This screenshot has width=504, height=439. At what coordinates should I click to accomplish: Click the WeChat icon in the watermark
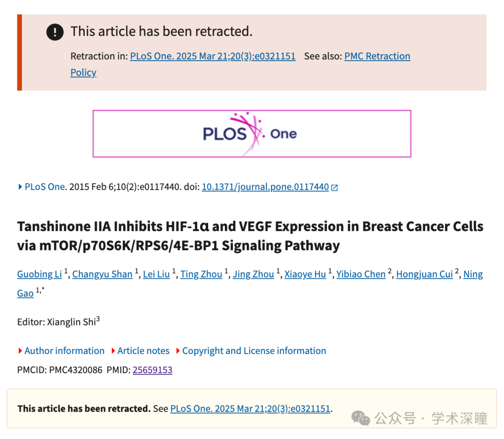tap(360, 418)
